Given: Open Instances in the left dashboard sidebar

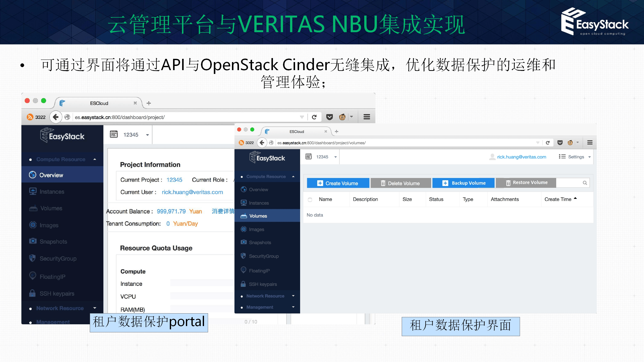Looking at the screenshot, I should 52,192.
